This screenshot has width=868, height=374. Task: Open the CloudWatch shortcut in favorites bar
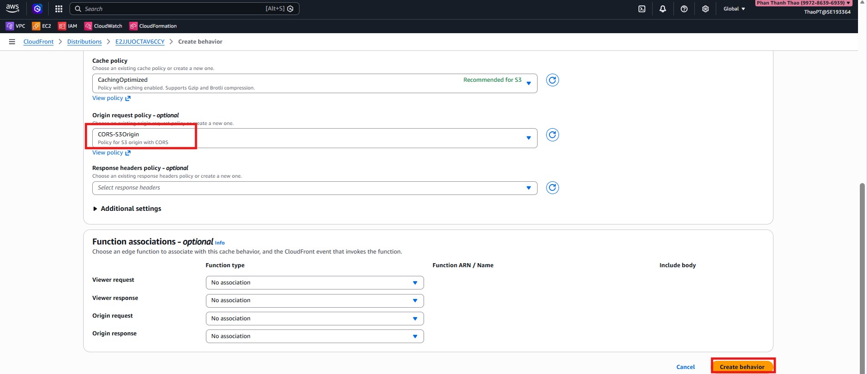pos(104,26)
